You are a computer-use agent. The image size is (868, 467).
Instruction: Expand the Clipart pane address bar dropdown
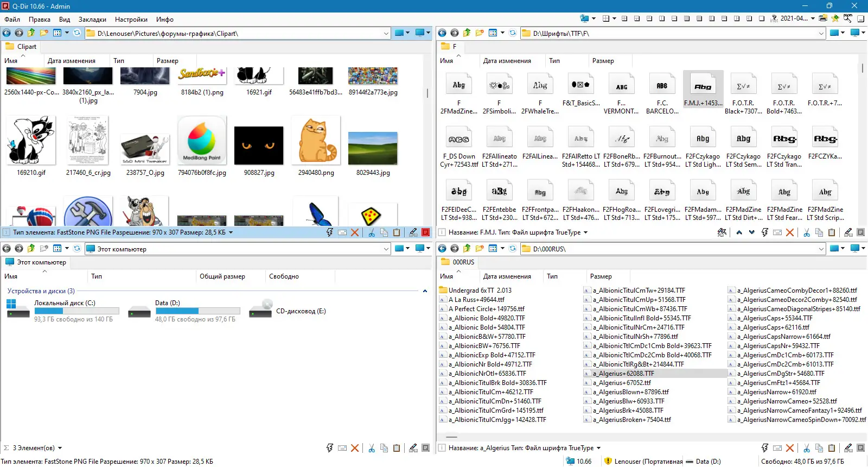386,34
